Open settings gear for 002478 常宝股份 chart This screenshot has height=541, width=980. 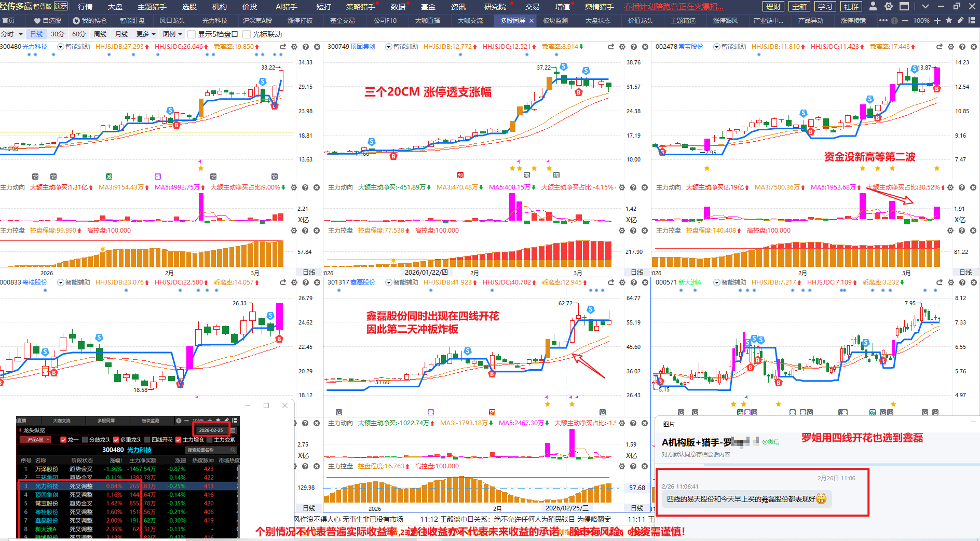pos(951,47)
